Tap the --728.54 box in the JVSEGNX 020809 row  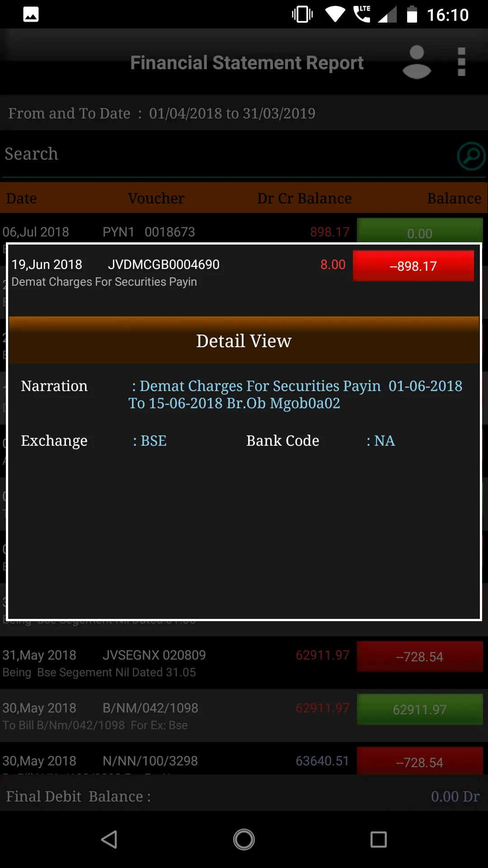[420, 656]
